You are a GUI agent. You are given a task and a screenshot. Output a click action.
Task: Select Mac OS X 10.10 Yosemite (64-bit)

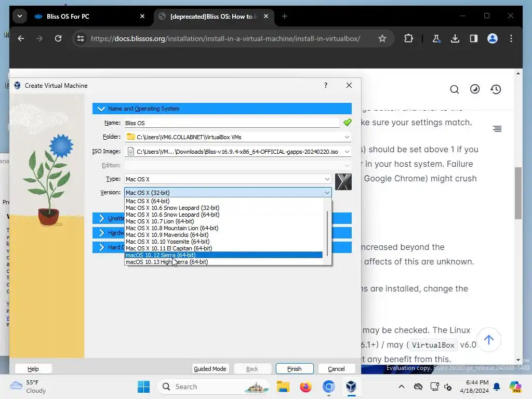(x=223, y=242)
